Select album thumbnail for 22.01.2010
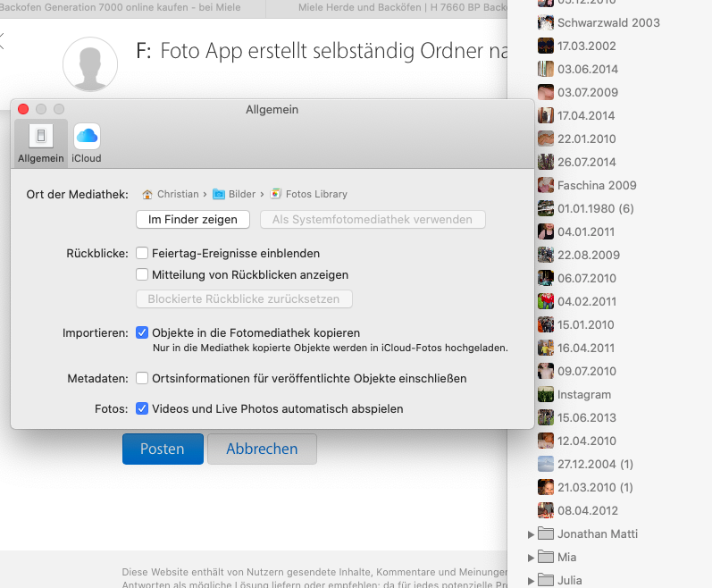This screenshot has width=712, height=588. 545,139
